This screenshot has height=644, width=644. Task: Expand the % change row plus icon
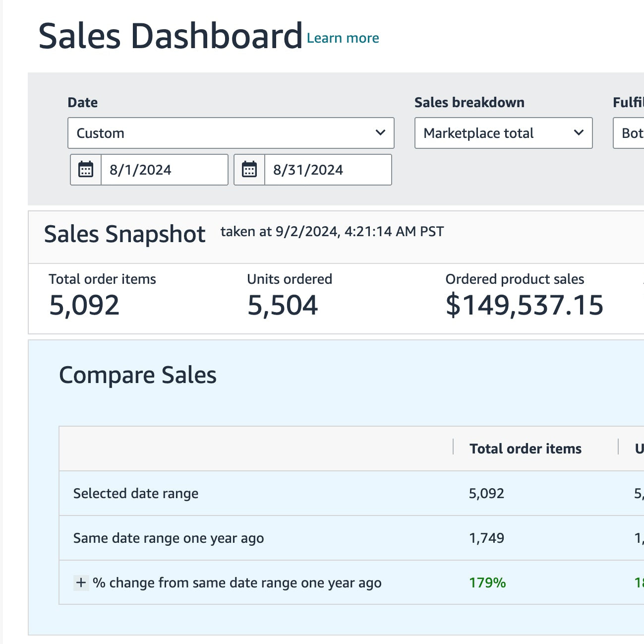pos(81,582)
